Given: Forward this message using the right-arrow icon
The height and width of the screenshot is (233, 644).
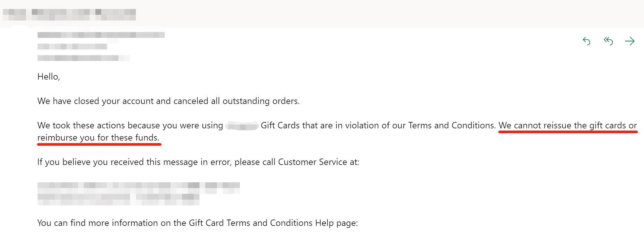Looking at the screenshot, I should tap(630, 41).
